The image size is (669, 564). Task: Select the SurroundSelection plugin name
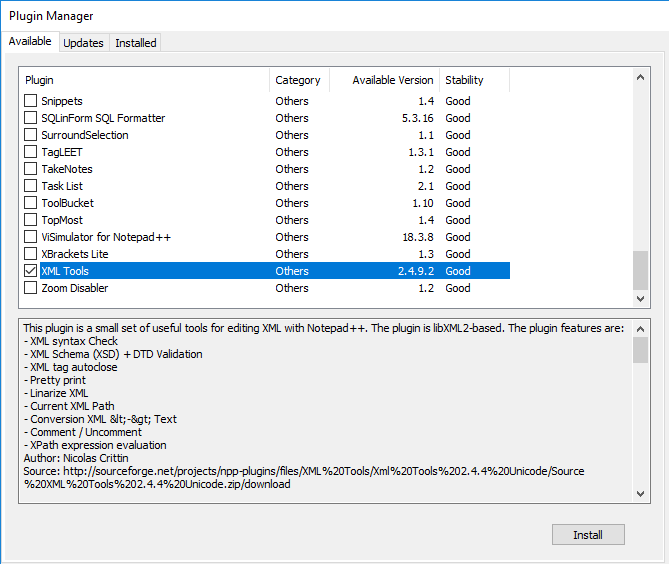click(x=85, y=135)
